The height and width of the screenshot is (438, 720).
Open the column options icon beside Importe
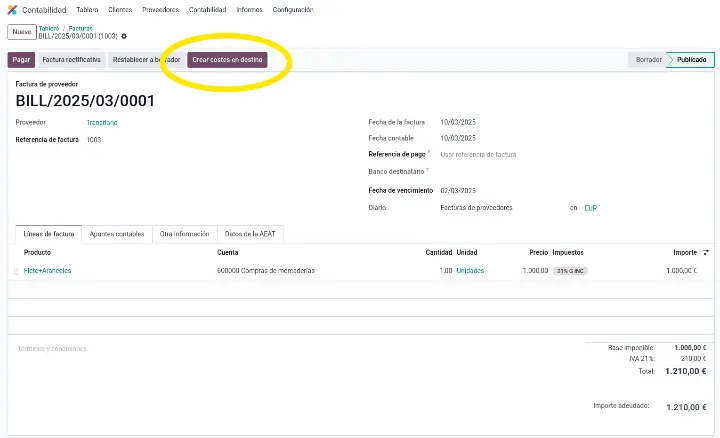pos(706,252)
